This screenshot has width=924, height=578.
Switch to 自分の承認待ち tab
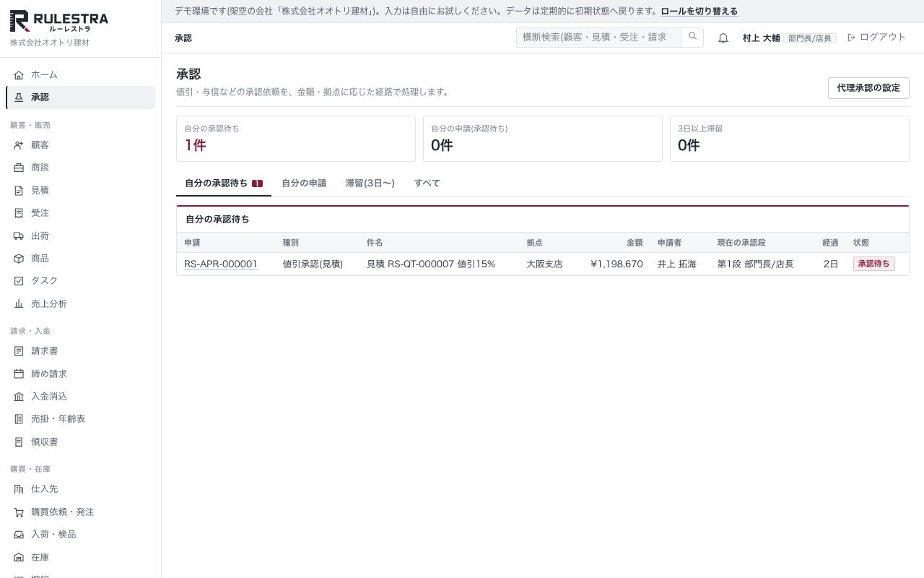[224, 184]
